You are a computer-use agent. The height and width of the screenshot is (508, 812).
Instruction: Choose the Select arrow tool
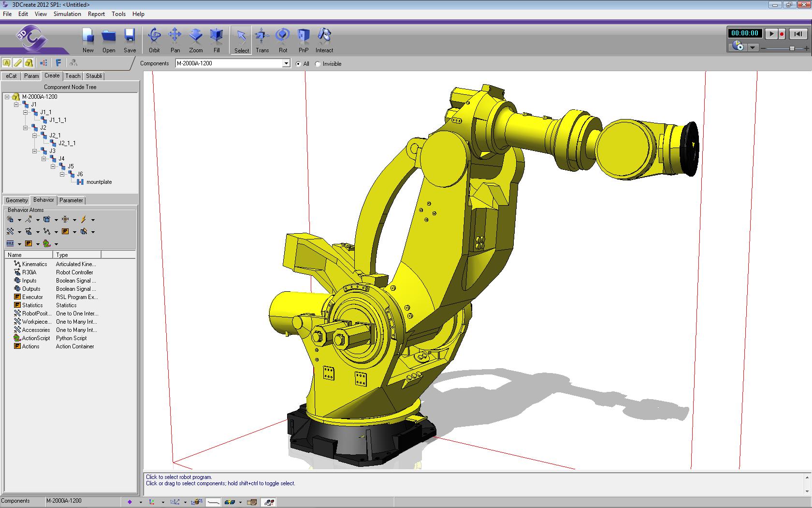click(241, 40)
